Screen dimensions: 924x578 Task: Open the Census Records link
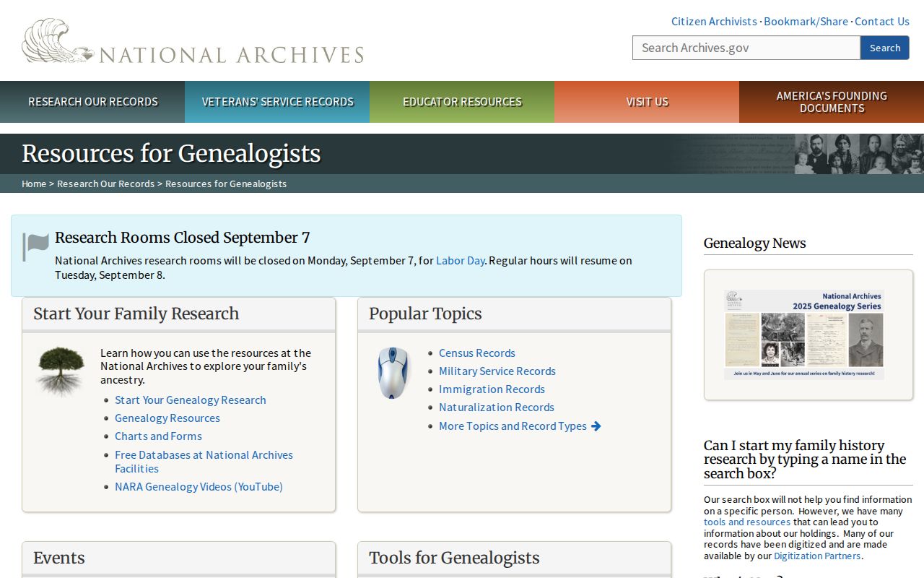(477, 353)
